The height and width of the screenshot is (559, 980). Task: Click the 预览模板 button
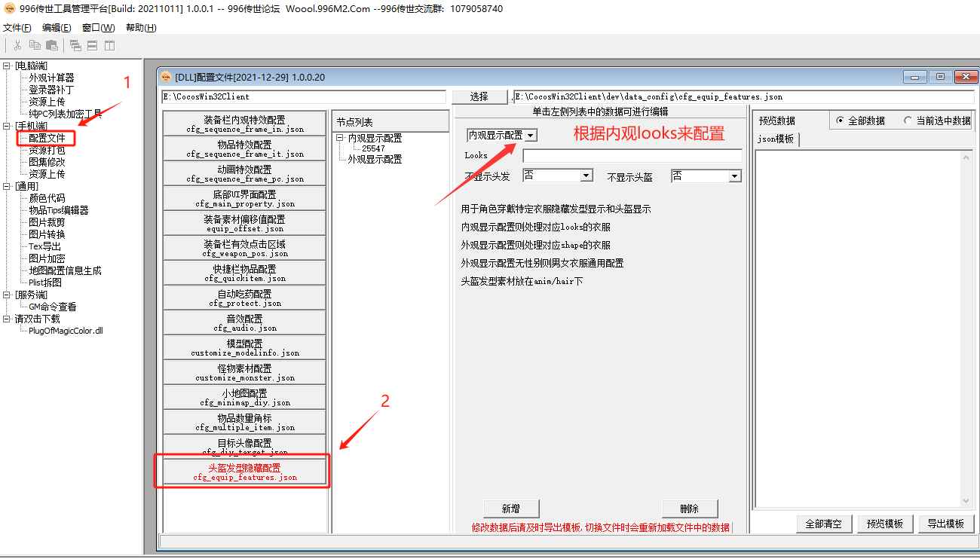[x=885, y=524]
